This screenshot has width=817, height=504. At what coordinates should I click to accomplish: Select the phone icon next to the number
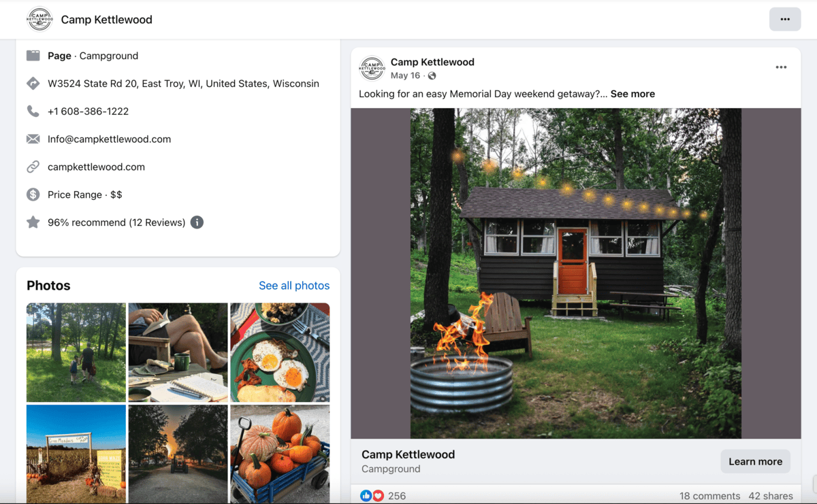coord(33,111)
